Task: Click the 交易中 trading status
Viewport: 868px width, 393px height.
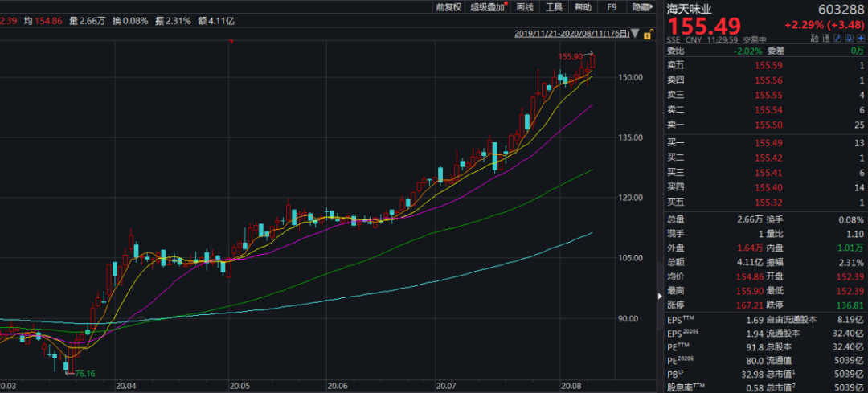Action: (x=755, y=40)
